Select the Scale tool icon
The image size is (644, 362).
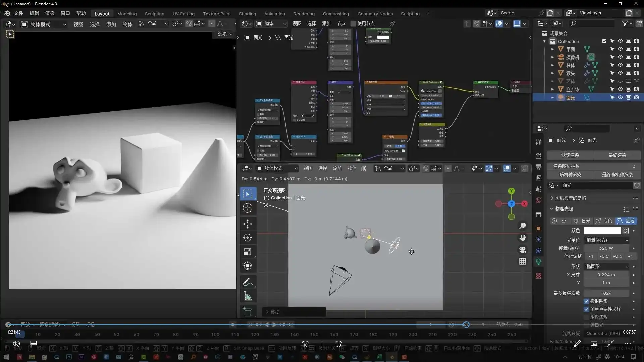click(x=248, y=252)
